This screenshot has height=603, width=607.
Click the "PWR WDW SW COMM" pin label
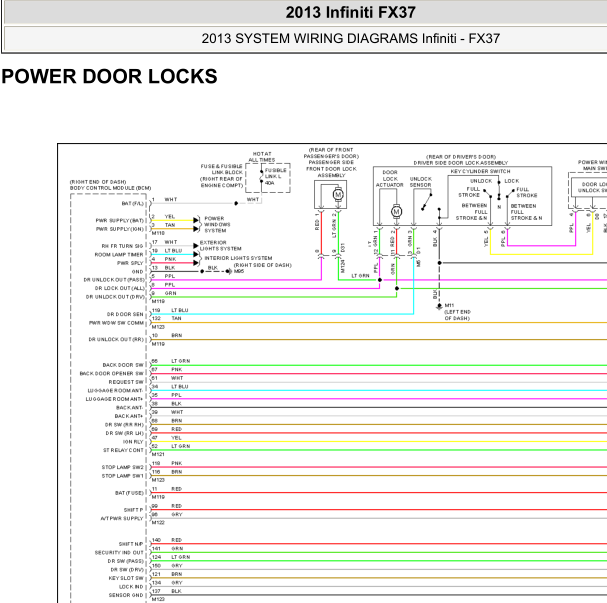click(x=116, y=323)
